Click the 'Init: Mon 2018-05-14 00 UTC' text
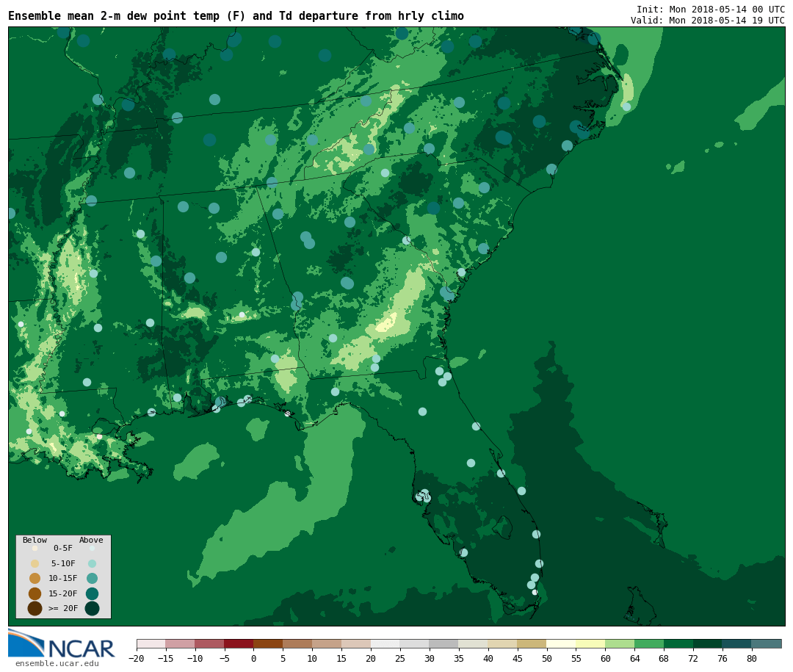This screenshot has height=672, width=793. click(x=711, y=9)
